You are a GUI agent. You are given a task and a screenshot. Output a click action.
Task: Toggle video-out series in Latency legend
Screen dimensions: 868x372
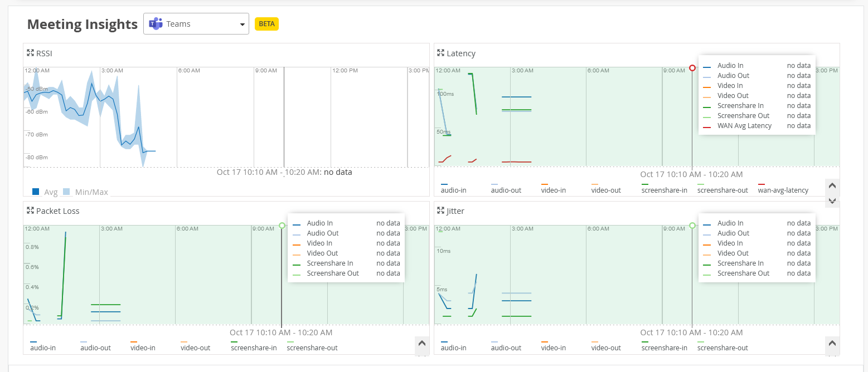click(x=605, y=190)
